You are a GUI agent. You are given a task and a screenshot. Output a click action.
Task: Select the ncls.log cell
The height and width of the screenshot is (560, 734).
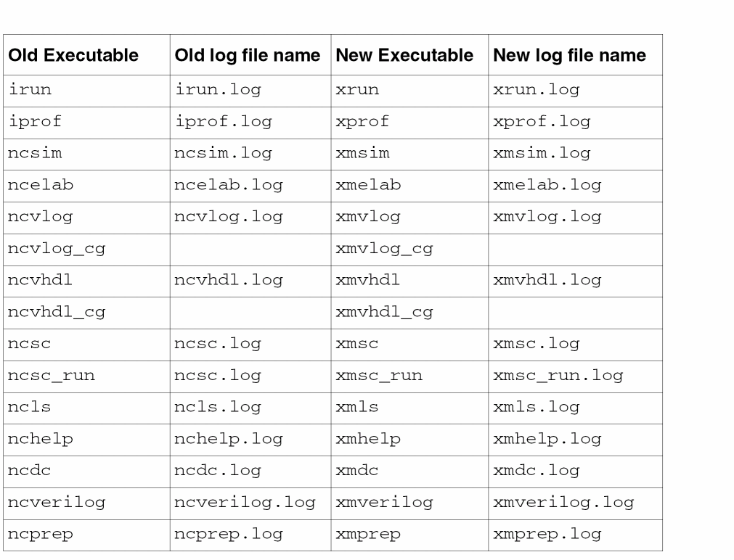[x=218, y=407]
